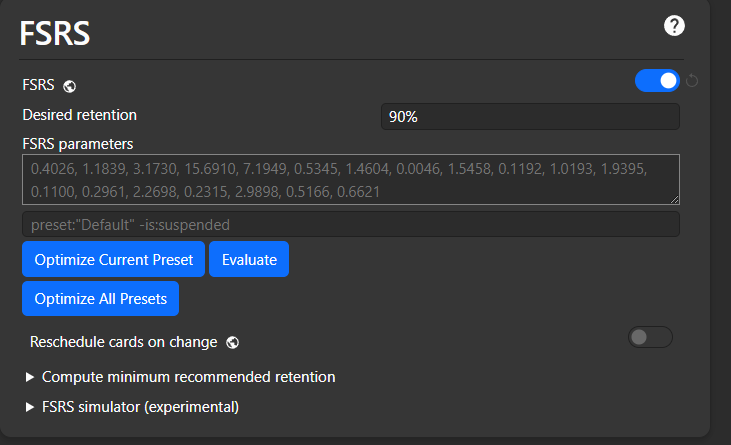This screenshot has width=731, height=445.
Task: Click the large FSRS section heading
Action: tap(55, 33)
